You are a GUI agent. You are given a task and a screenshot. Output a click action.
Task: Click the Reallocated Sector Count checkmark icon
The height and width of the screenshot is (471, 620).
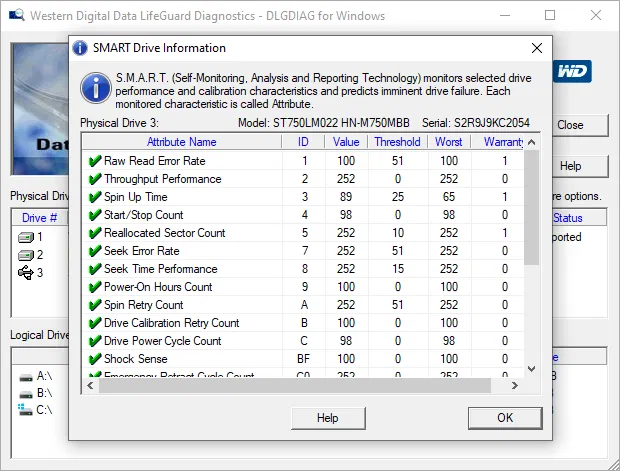coord(95,233)
